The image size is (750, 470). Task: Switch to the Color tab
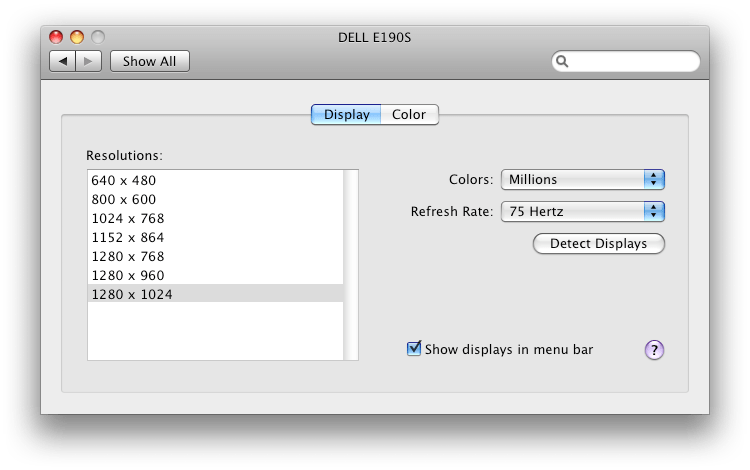click(x=409, y=115)
